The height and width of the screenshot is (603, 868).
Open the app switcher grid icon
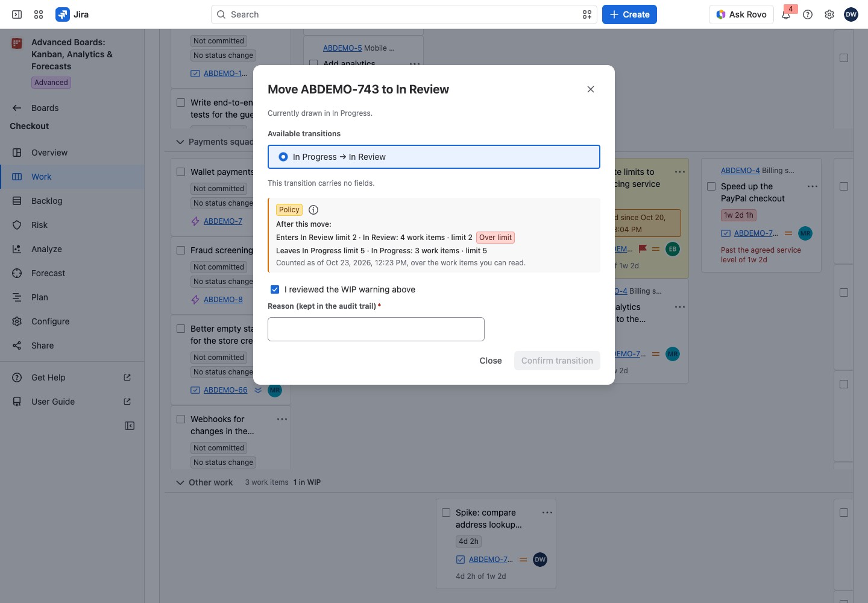pyautogui.click(x=39, y=14)
